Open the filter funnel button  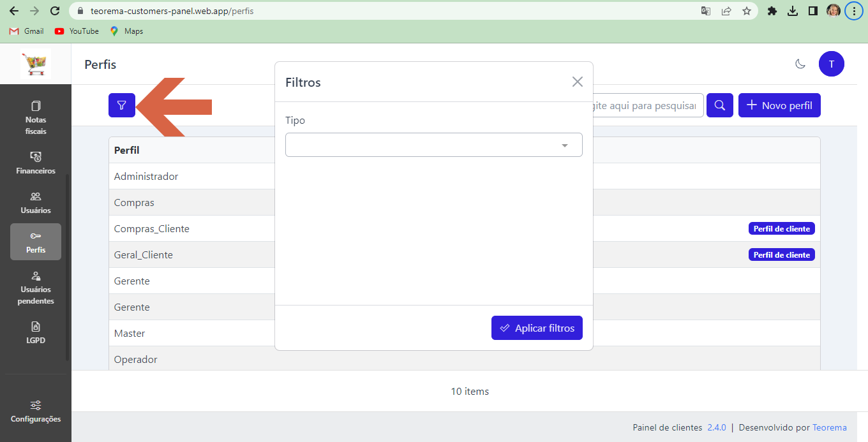point(122,105)
